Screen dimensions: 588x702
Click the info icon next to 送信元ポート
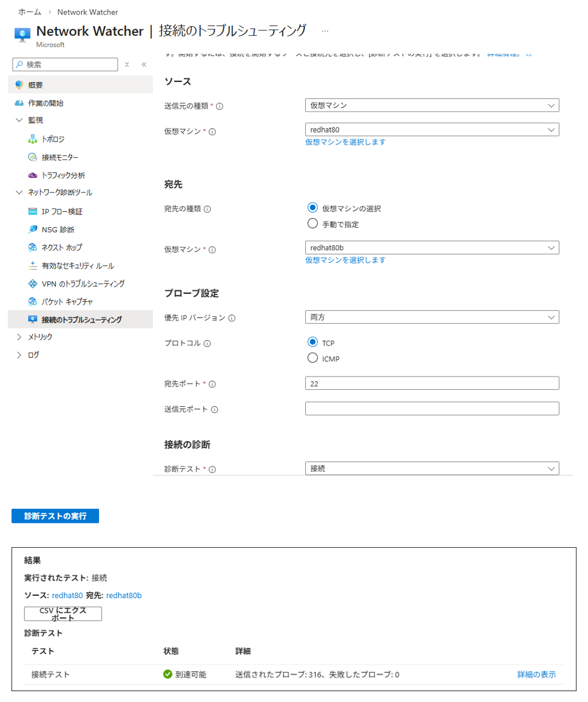tap(214, 410)
